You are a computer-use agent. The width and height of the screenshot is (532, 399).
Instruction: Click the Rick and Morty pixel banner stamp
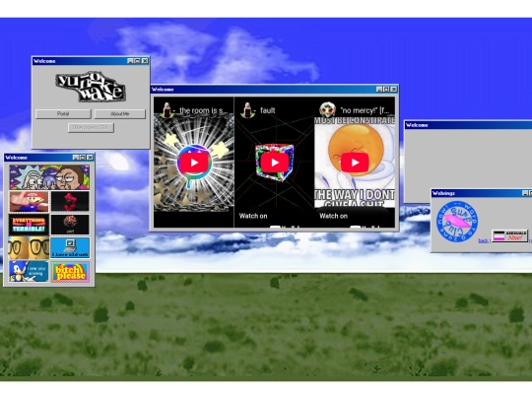pyautogui.click(x=49, y=177)
